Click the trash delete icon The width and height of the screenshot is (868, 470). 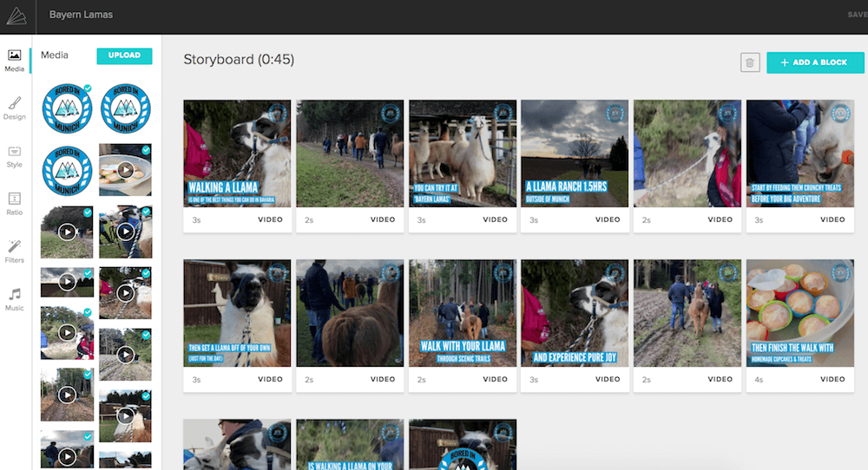750,62
